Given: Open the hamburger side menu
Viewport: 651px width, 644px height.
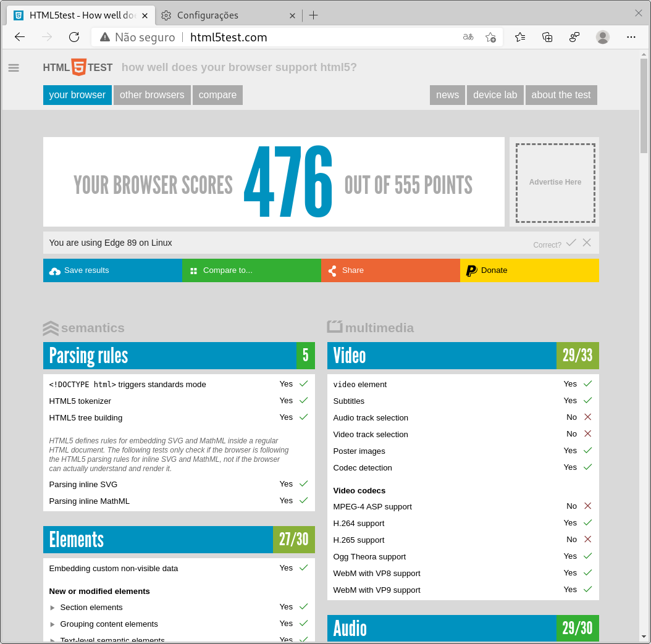Looking at the screenshot, I should click(14, 68).
